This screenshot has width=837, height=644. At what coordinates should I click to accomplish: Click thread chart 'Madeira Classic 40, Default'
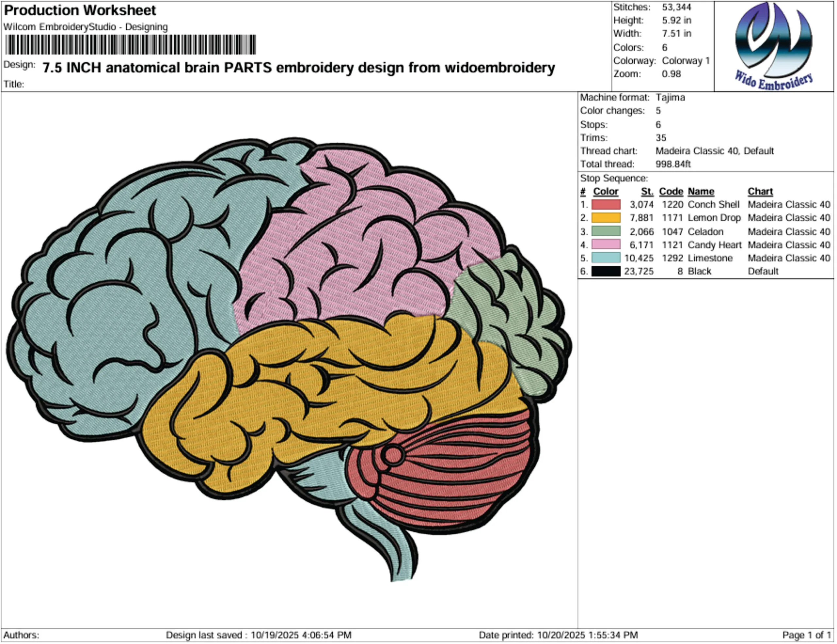[714, 151]
